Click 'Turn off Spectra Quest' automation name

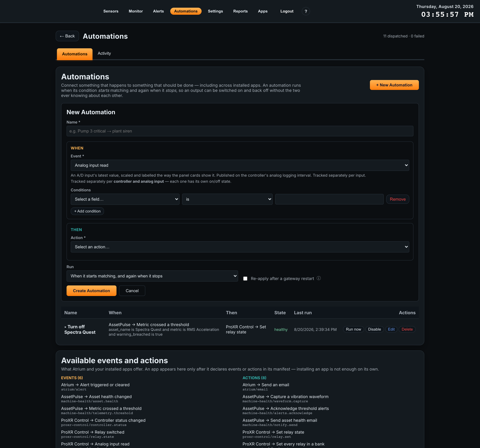[80, 329]
